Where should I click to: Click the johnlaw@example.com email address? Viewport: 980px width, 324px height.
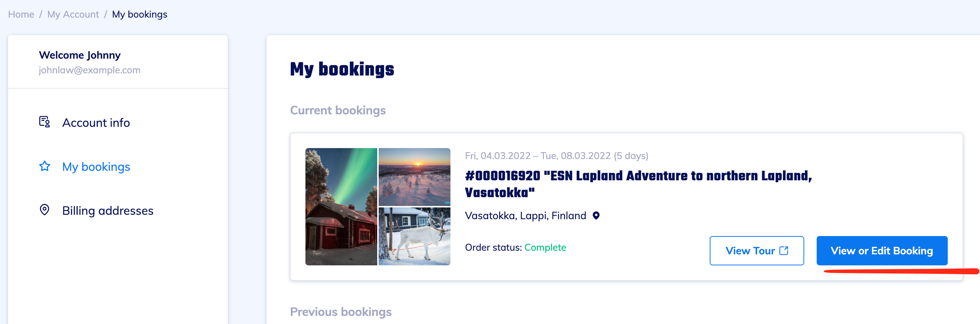tap(89, 70)
